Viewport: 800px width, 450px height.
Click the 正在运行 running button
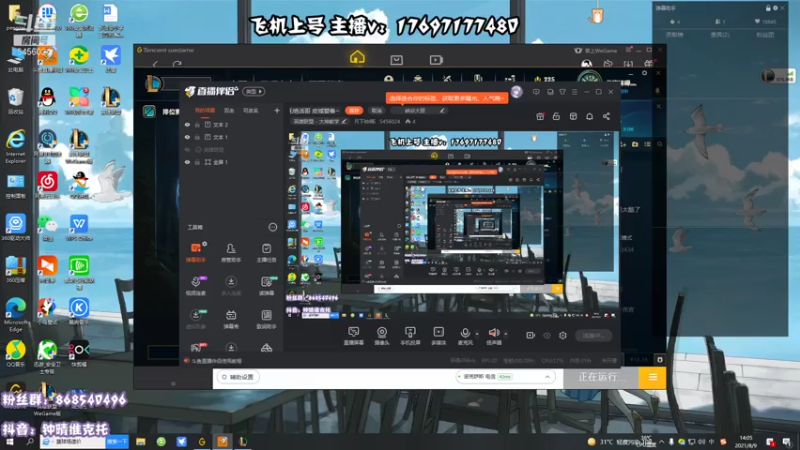click(x=601, y=378)
